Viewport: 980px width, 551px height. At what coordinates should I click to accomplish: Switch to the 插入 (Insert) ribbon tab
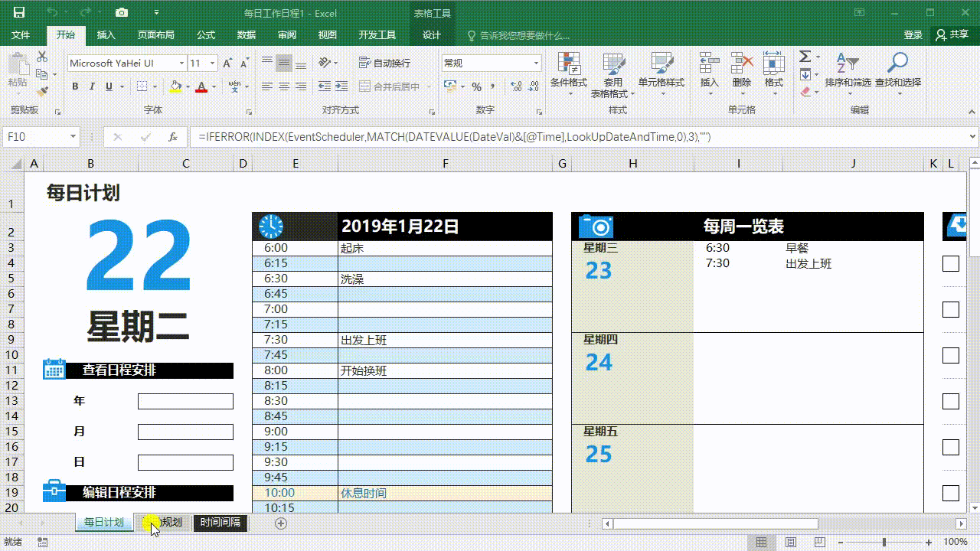tap(106, 35)
